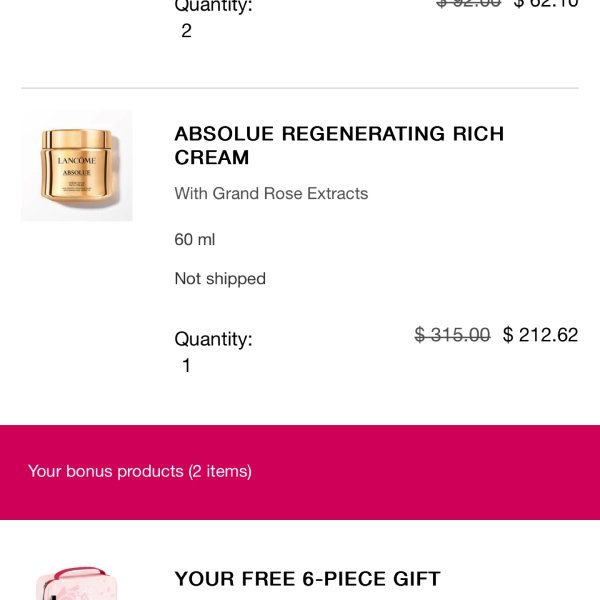Viewport: 600px width, 600px height.
Task: Click the $ 62.10 price at top
Action: click(x=545, y=4)
